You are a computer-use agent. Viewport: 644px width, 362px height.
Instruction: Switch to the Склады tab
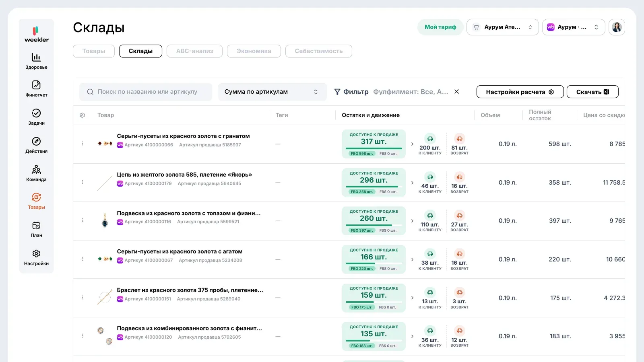[x=140, y=51]
